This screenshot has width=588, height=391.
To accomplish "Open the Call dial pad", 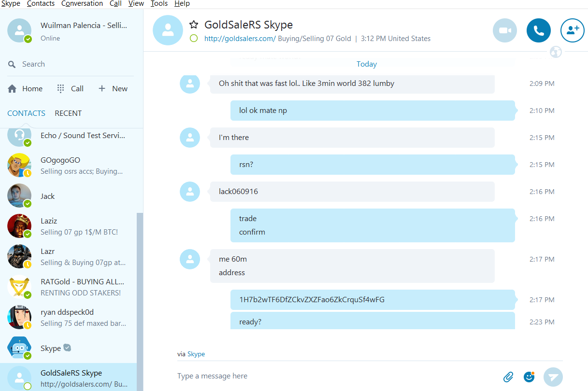I will (70, 89).
